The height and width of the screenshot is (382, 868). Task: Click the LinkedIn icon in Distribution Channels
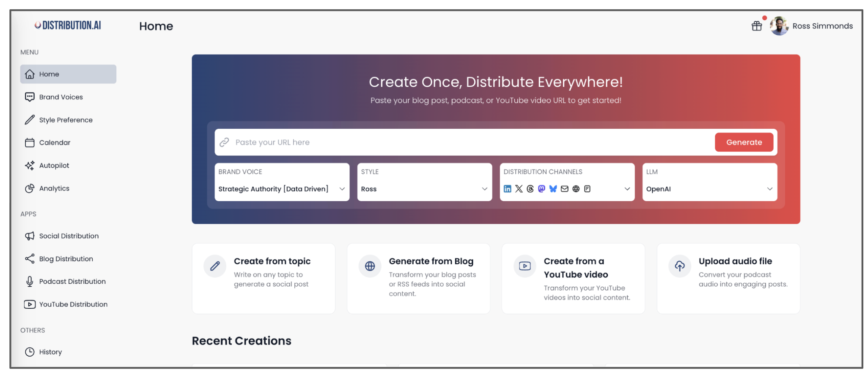507,189
